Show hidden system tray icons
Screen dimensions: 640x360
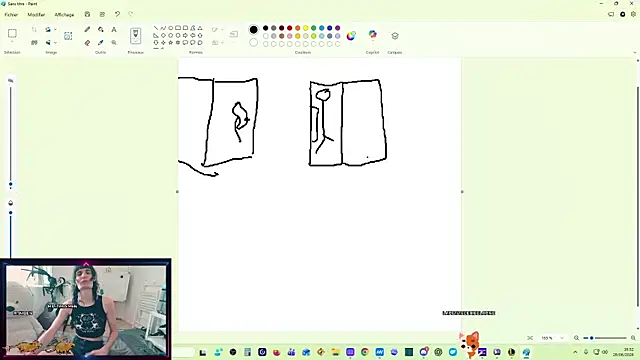[x=575, y=352]
